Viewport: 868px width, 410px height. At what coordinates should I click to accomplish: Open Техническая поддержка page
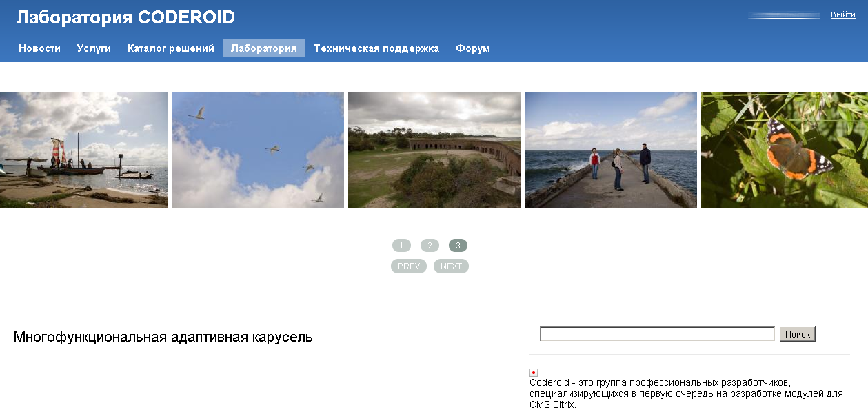click(376, 48)
